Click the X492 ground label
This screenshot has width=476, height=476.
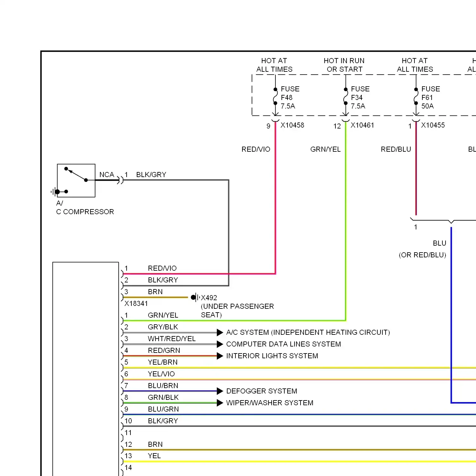(209, 298)
